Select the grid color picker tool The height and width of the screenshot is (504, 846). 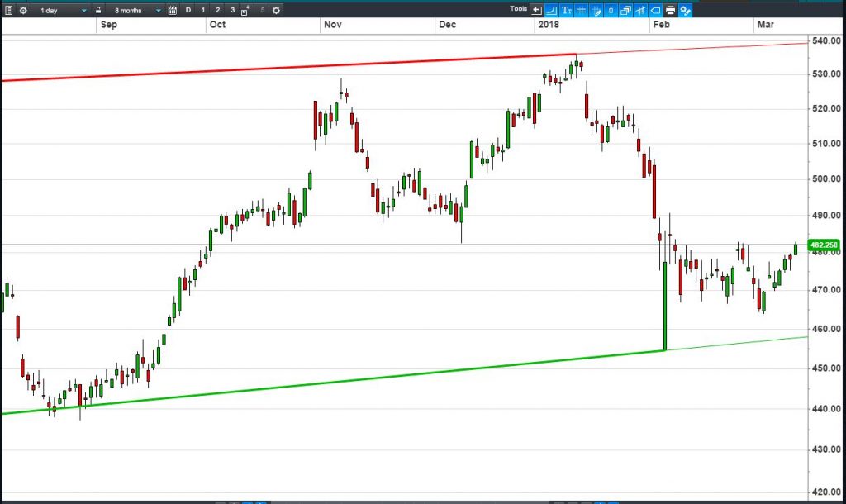pyautogui.click(x=596, y=10)
